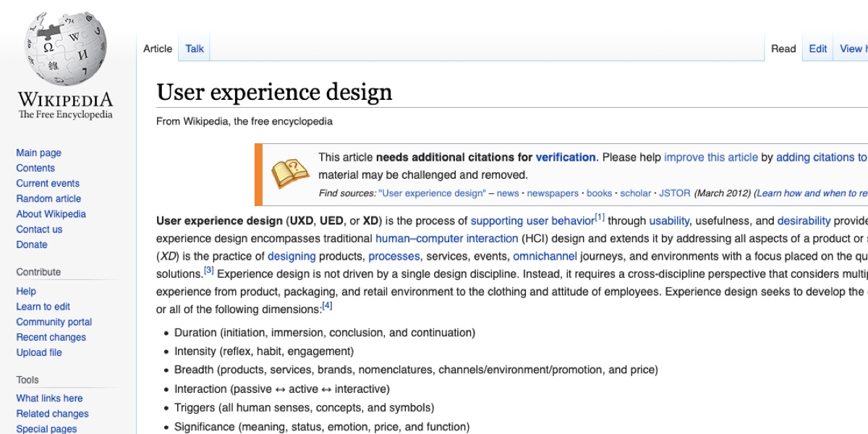
Task: Click footnote reference [1]
Action: 599,216
